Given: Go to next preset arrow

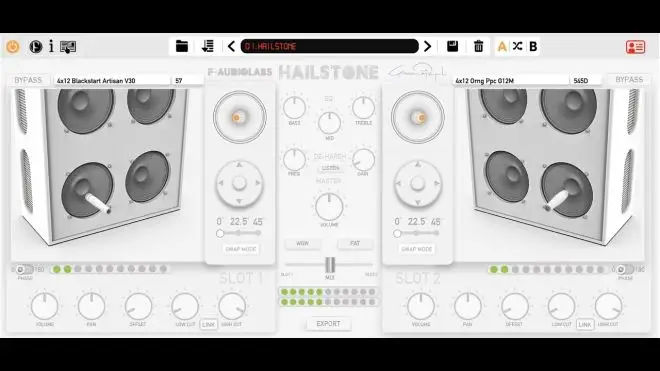Looking at the screenshot, I should [427, 46].
